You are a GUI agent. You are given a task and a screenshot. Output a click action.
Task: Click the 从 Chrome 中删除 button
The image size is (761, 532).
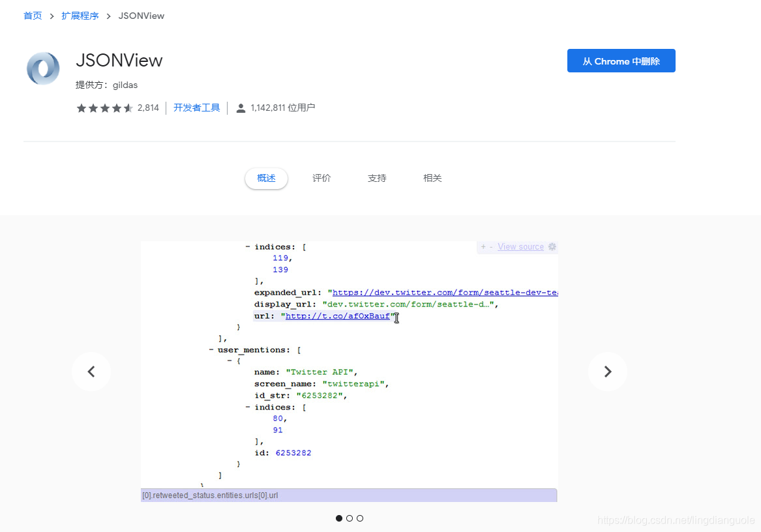pyautogui.click(x=621, y=61)
